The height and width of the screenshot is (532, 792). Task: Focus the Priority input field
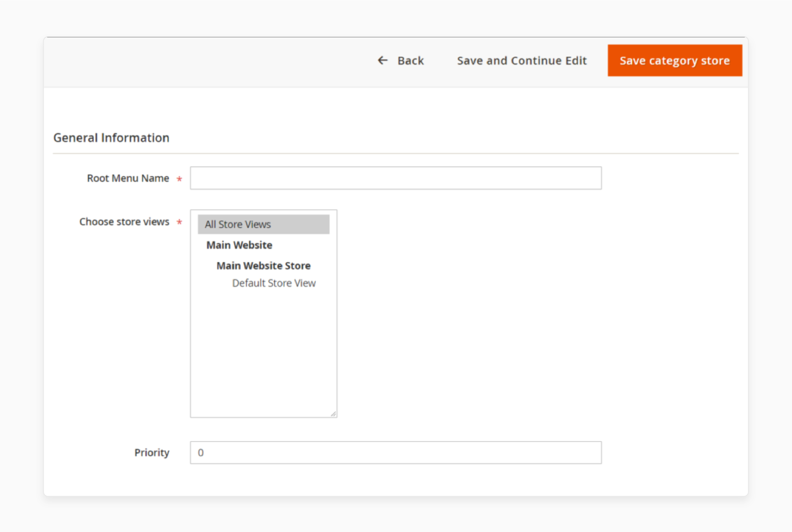(396, 453)
